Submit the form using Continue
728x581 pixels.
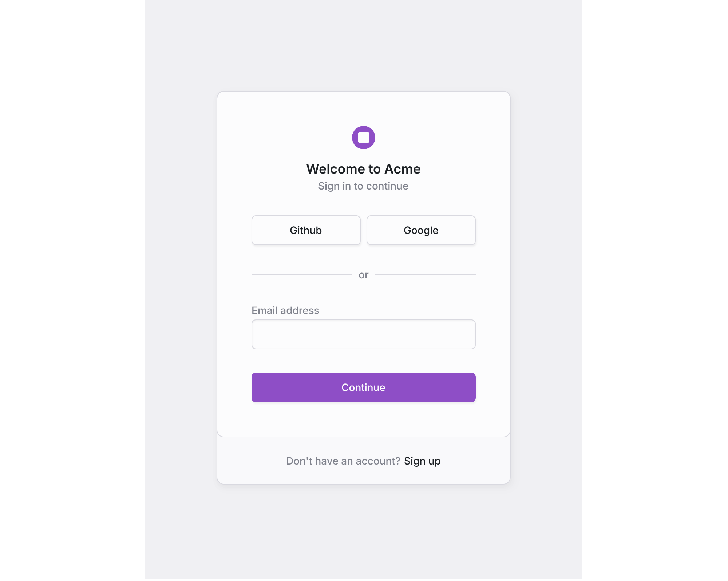(x=363, y=387)
